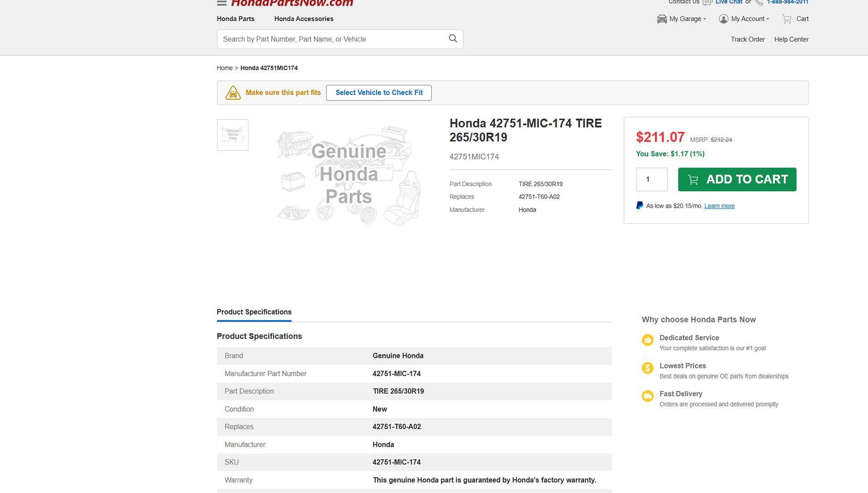
Task: Click the My Account user icon
Action: tap(723, 19)
